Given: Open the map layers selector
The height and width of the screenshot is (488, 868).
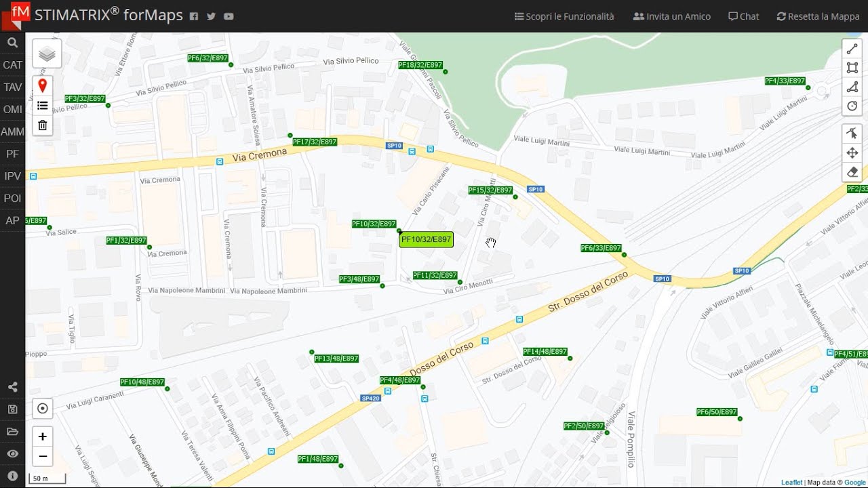Looking at the screenshot, I should click(x=47, y=54).
